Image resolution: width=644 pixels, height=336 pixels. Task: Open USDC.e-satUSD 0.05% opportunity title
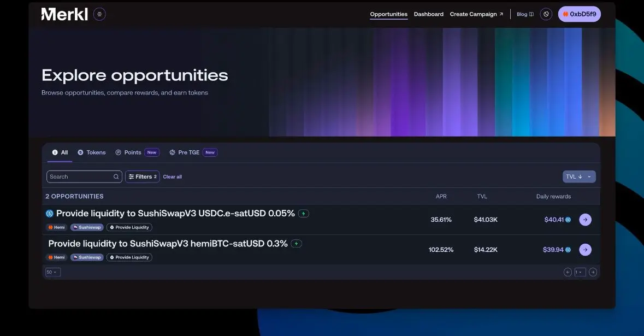point(175,214)
